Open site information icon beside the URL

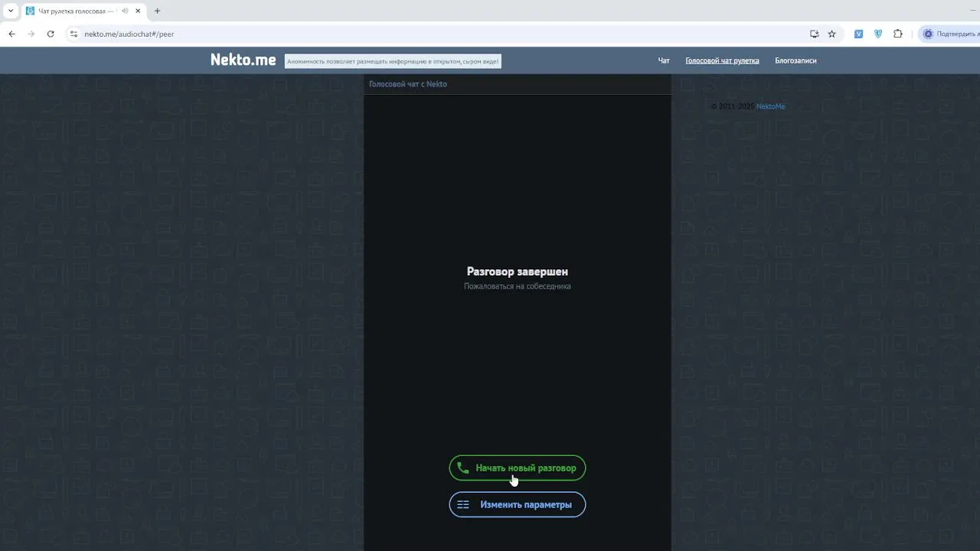73,34
